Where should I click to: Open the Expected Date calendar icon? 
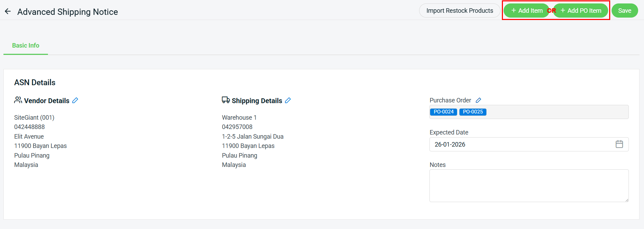pyautogui.click(x=619, y=144)
